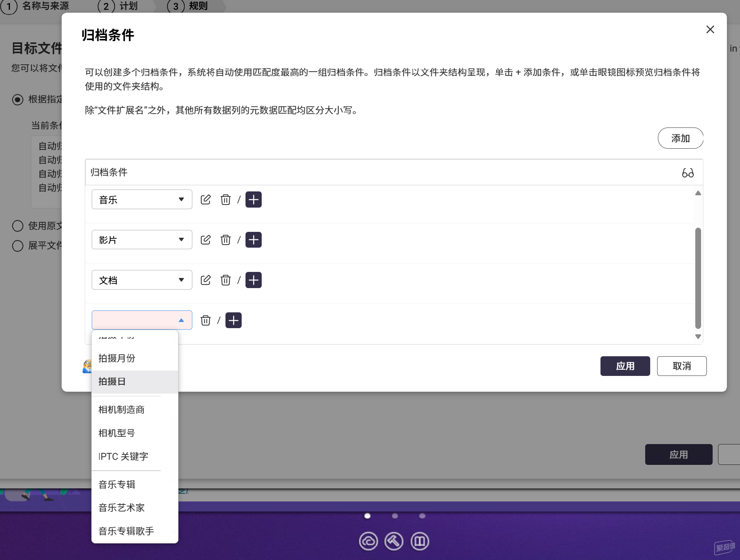Viewport: 740px width, 560px height.
Task: Delete the empty last condition row
Action: coord(205,320)
